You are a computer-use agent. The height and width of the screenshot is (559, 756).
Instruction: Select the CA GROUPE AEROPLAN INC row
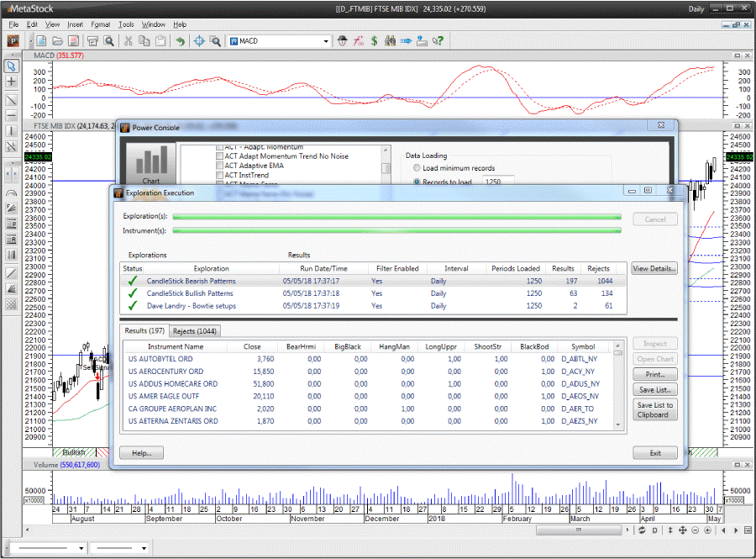pos(369,409)
